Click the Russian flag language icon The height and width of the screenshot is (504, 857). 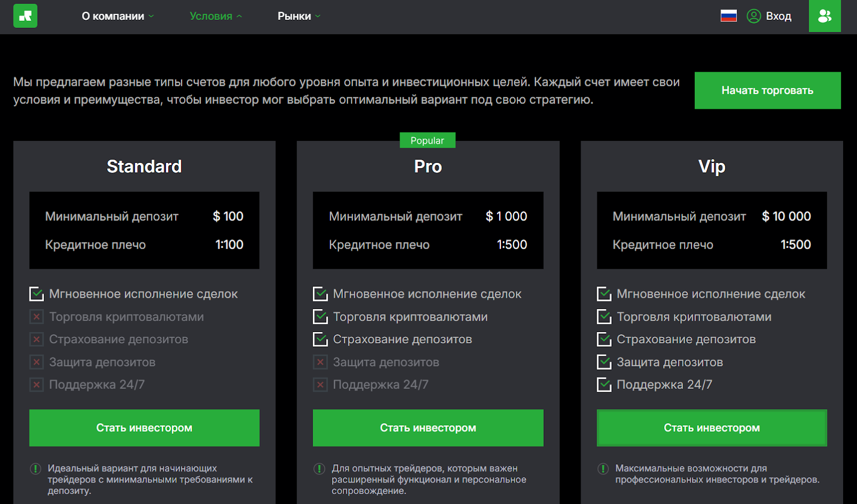tap(728, 16)
